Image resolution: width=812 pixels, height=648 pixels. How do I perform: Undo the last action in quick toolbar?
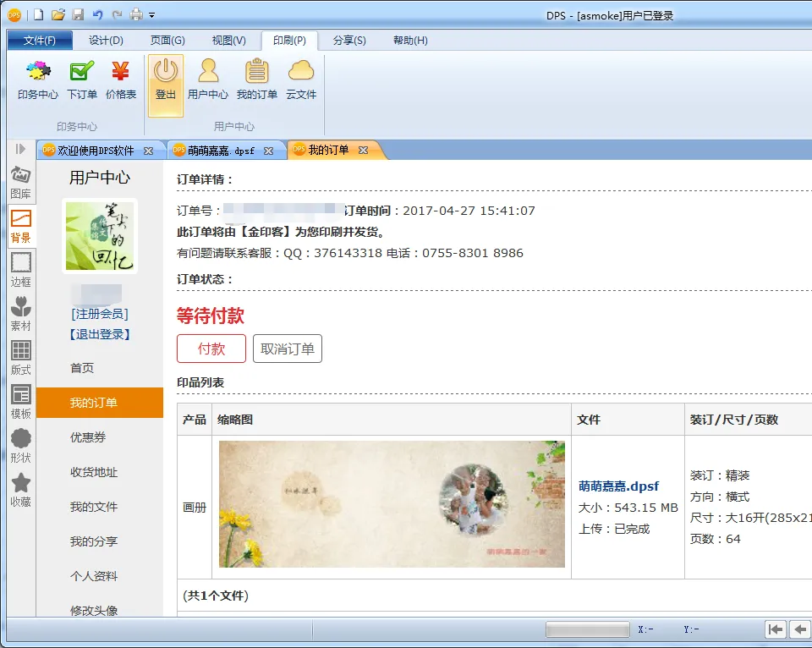(x=97, y=14)
